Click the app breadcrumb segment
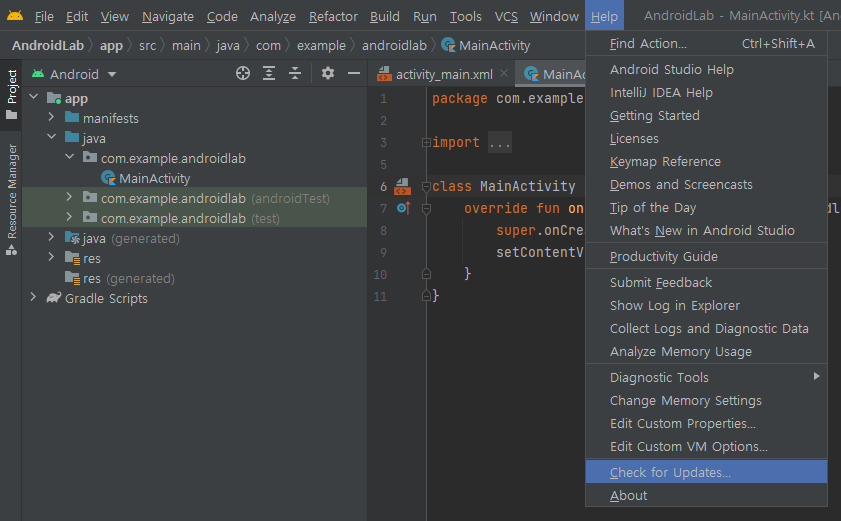Viewport: 841px width, 521px height. tap(111, 46)
